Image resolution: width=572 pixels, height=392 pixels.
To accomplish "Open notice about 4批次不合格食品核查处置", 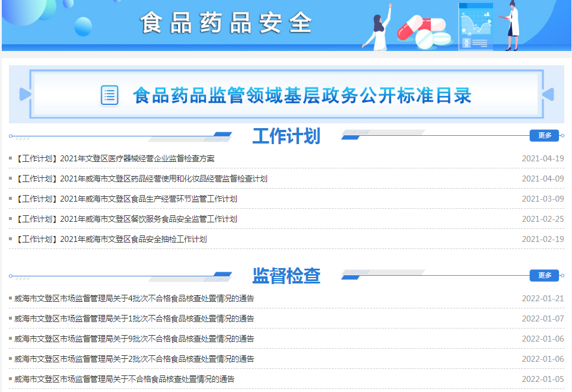I will pyautogui.click(x=134, y=298).
